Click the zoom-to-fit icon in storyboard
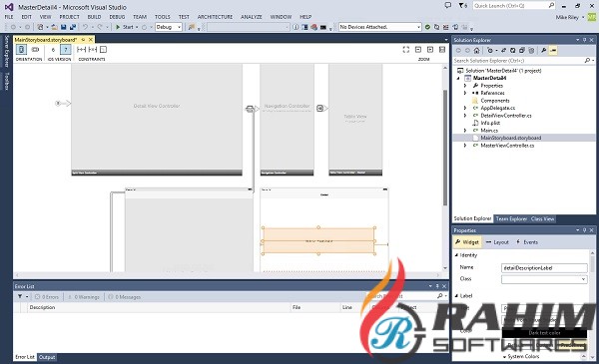 [x=406, y=50]
